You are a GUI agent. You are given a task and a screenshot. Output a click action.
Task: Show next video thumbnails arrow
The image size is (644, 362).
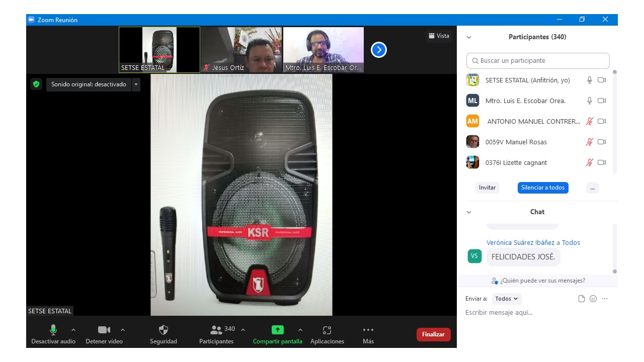tap(379, 50)
